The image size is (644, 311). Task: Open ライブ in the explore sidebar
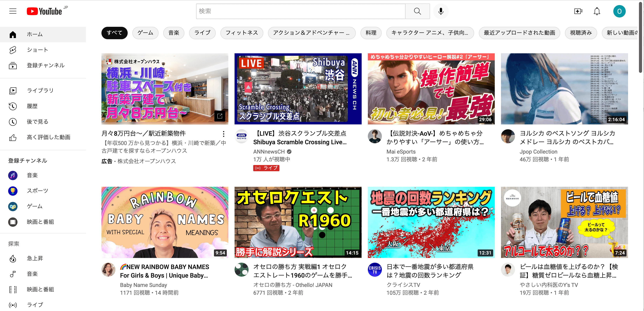tap(43, 305)
